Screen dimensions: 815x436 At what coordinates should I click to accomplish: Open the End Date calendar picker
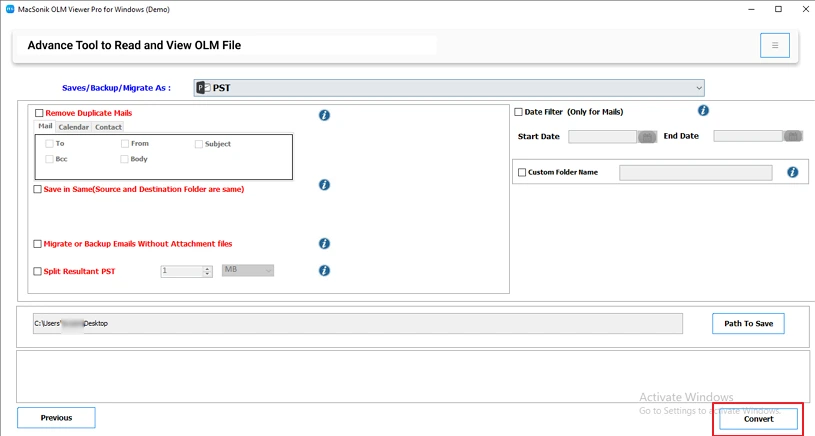point(793,136)
